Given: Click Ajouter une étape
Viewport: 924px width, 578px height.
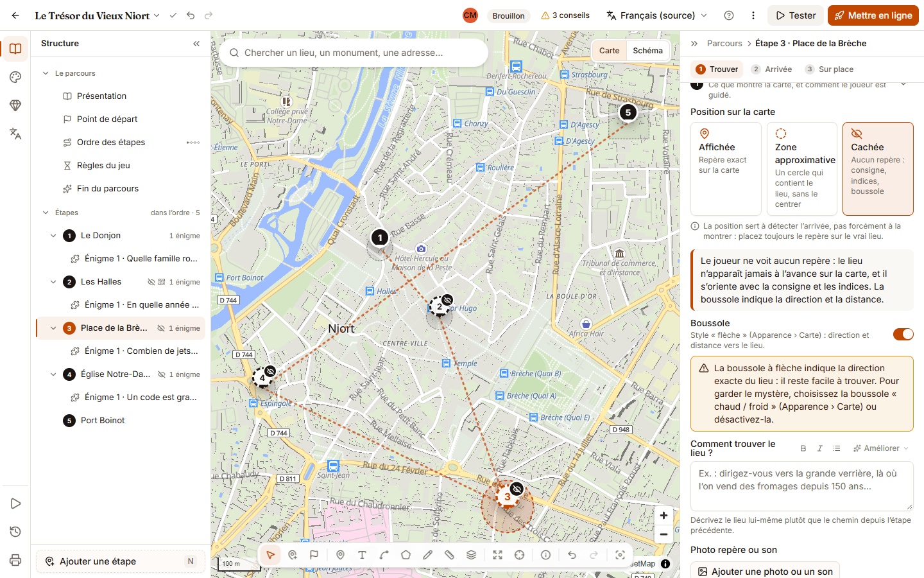Looking at the screenshot, I should [121, 561].
